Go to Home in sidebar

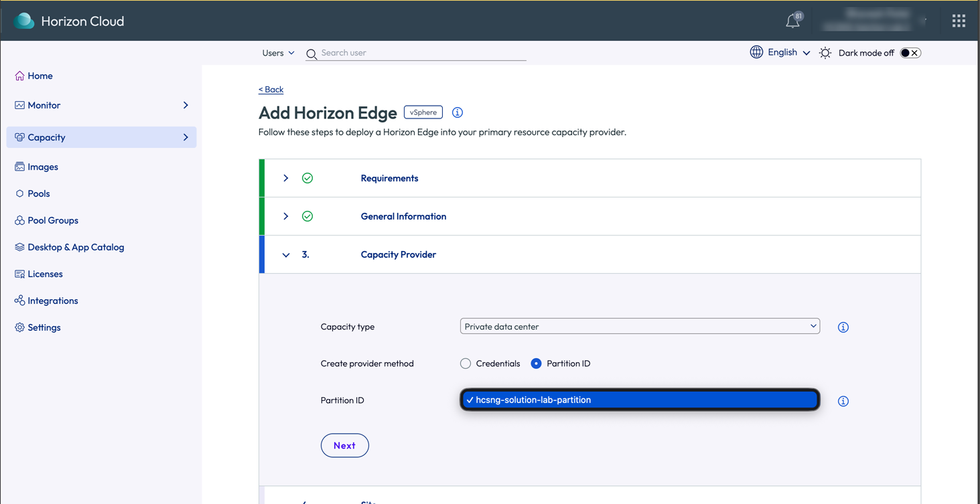click(x=40, y=76)
